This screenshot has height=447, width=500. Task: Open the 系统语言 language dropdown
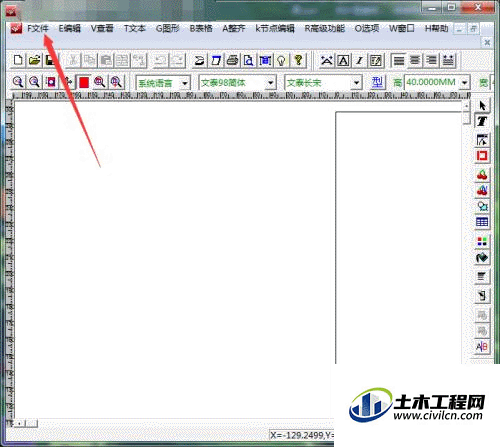(x=184, y=83)
